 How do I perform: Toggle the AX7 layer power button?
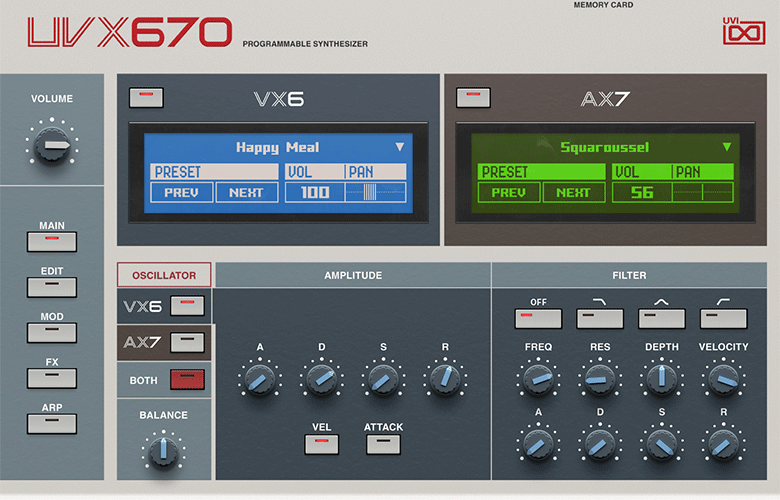click(x=473, y=98)
